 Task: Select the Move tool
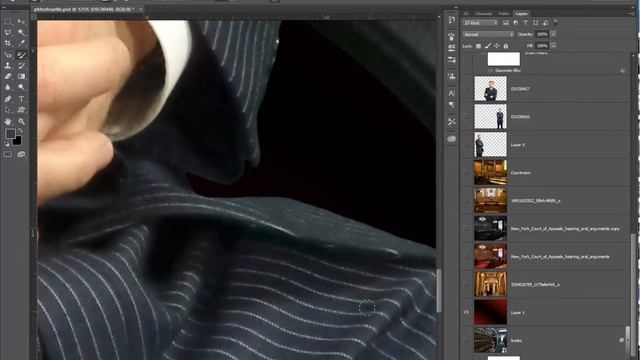pos(21,21)
